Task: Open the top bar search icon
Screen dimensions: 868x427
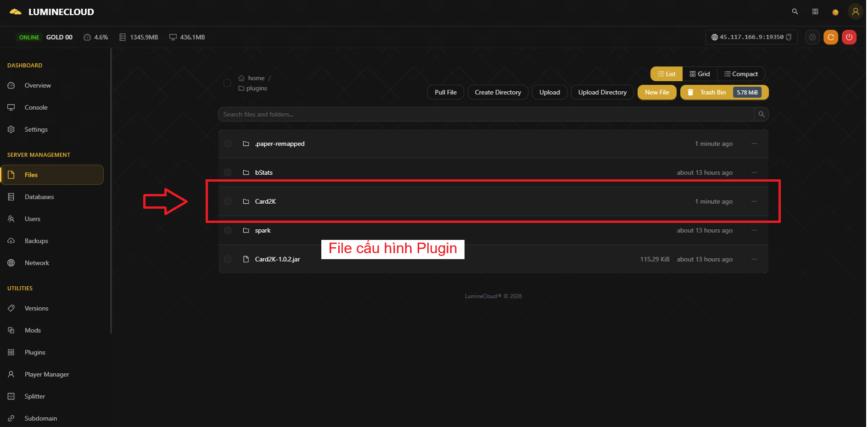Action: (x=795, y=12)
